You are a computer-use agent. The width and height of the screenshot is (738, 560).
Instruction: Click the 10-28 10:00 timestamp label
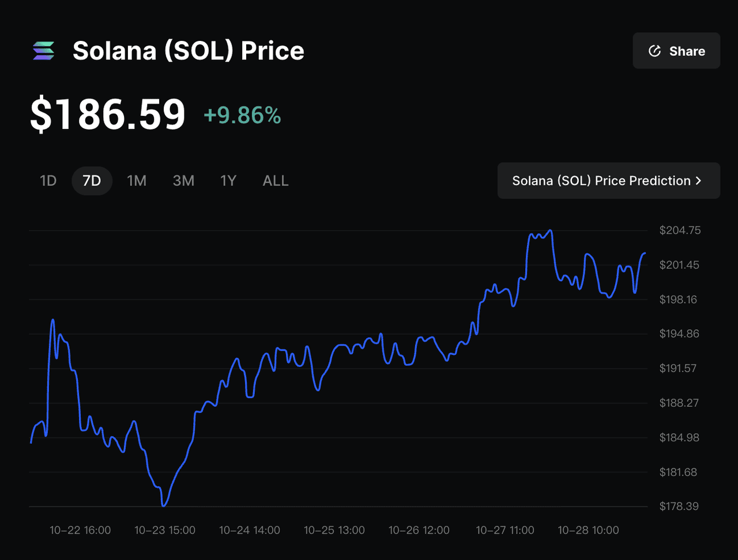(588, 530)
